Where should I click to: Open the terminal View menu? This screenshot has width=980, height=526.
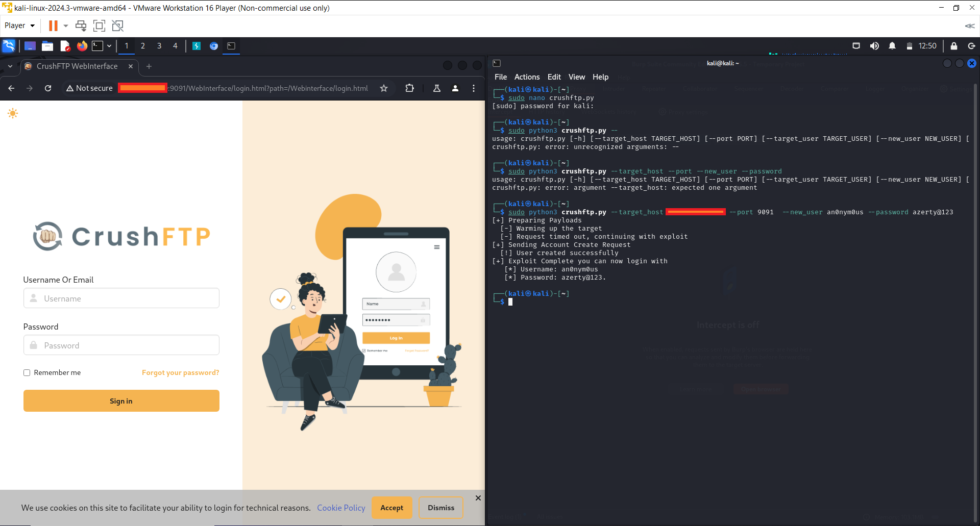click(577, 77)
